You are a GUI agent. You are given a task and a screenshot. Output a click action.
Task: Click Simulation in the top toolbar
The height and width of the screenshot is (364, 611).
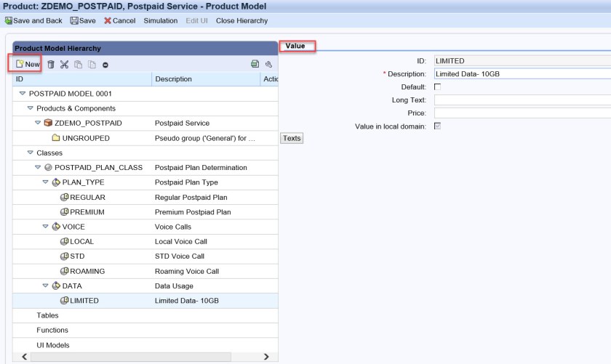pos(160,20)
